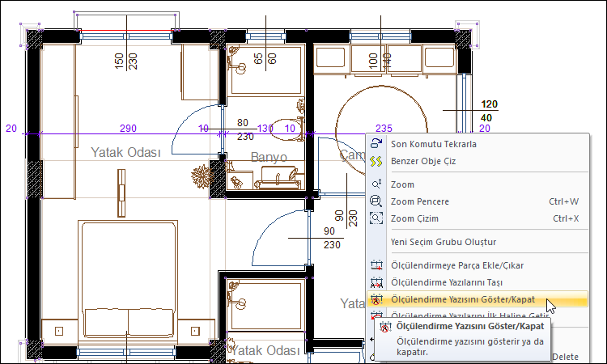Click the 235 dimension text
607x364 pixels.
(384, 128)
